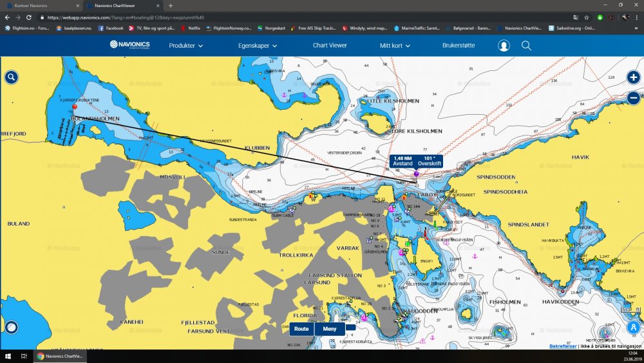Screen dimensions: 644x363
Task: Click the Meny button
Action: (x=330, y=329)
